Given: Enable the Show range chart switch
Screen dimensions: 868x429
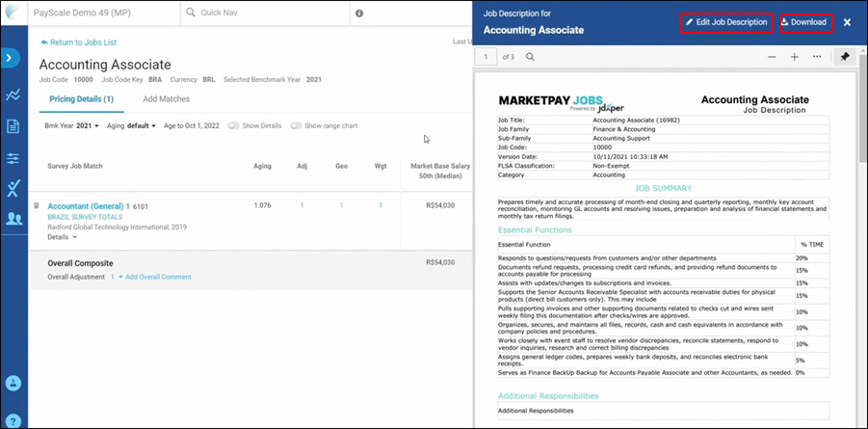Looking at the screenshot, I should 296,126.
